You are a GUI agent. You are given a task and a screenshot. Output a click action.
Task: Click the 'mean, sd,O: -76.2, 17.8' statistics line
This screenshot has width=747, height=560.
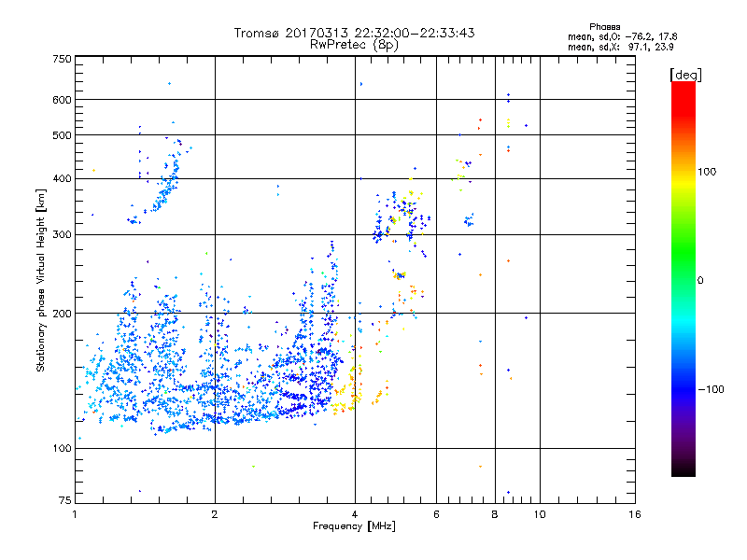point(622,36)
